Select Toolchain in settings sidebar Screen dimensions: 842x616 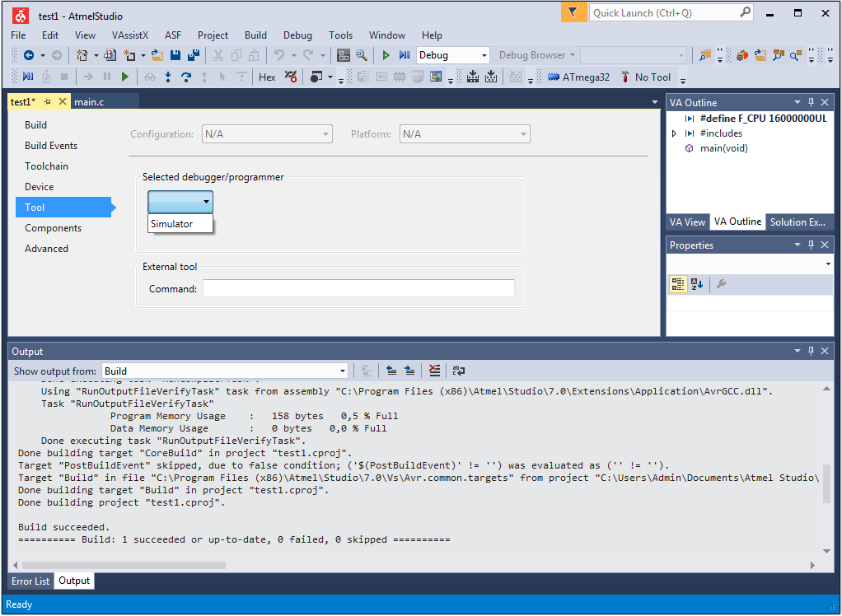46,166
